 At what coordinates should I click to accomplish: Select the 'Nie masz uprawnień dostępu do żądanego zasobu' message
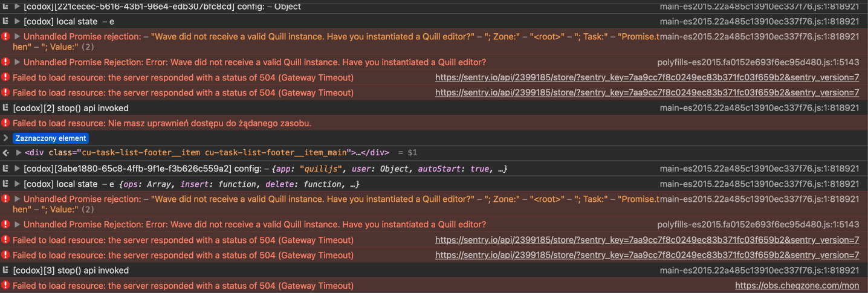(162, 123)
